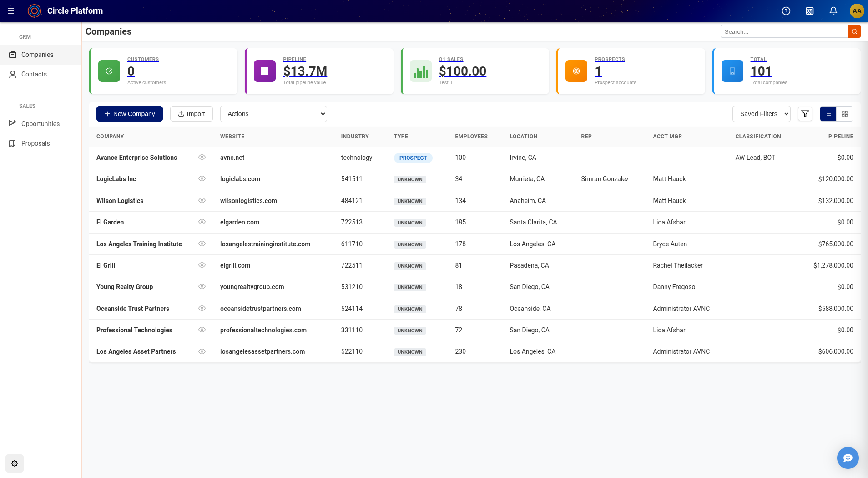Click the orange search button icon

[x=854, y=31]
